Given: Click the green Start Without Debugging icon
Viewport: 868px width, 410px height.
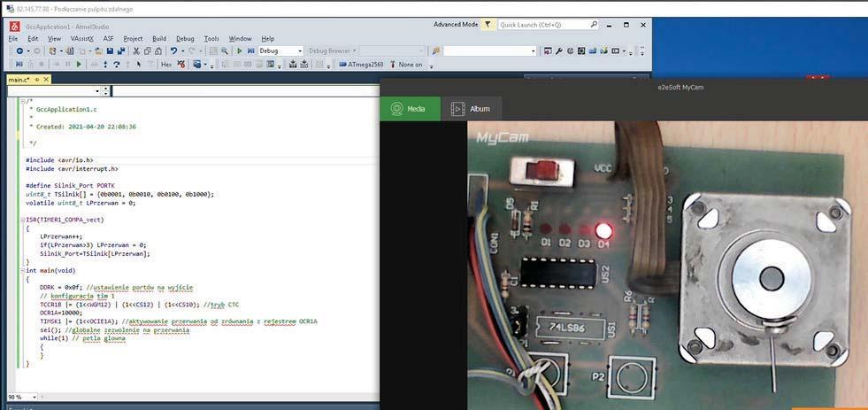Looking at the screenshot, I should click(x=240, y=50).
